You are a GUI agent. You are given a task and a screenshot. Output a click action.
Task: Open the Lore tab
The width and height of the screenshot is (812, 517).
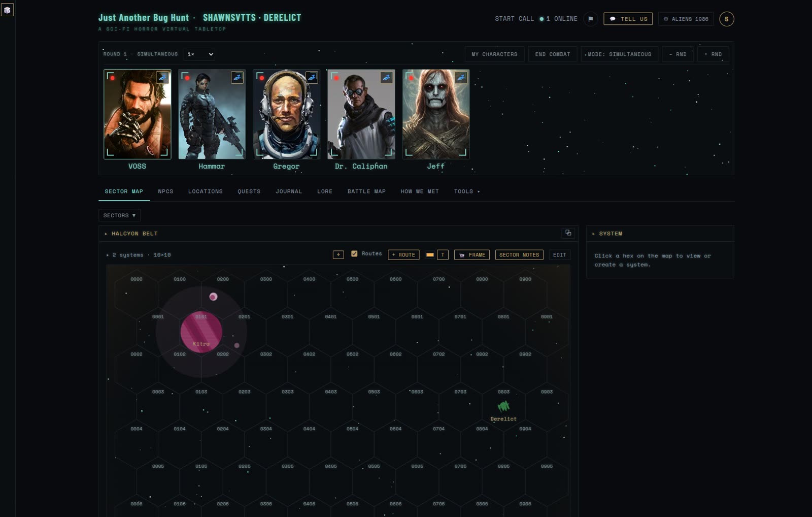tap(325, 191)
